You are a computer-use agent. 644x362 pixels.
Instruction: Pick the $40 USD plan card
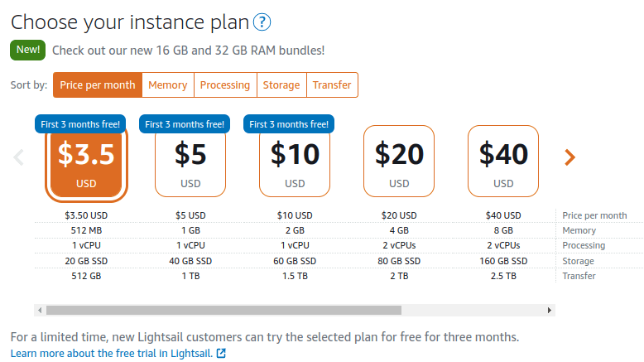point(503,161)
